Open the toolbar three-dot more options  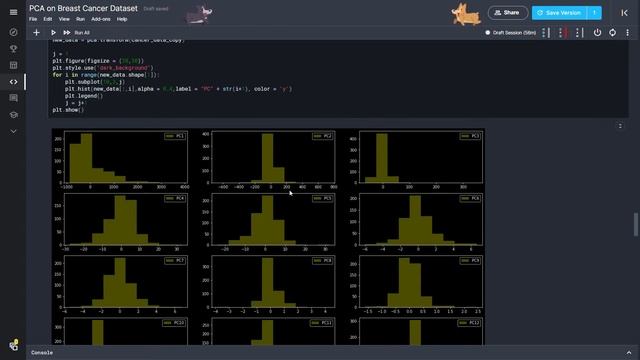627,33
